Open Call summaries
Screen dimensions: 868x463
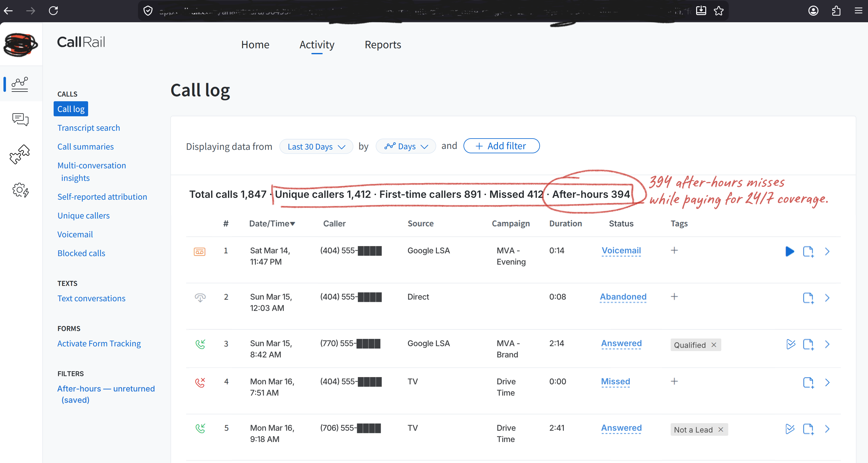(x=86, y=146)
